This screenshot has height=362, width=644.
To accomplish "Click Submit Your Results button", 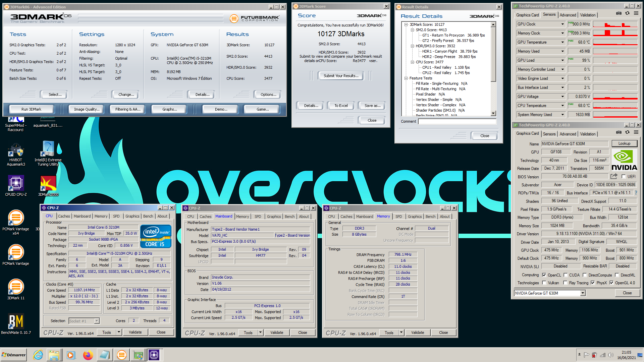I will [341, 76].
